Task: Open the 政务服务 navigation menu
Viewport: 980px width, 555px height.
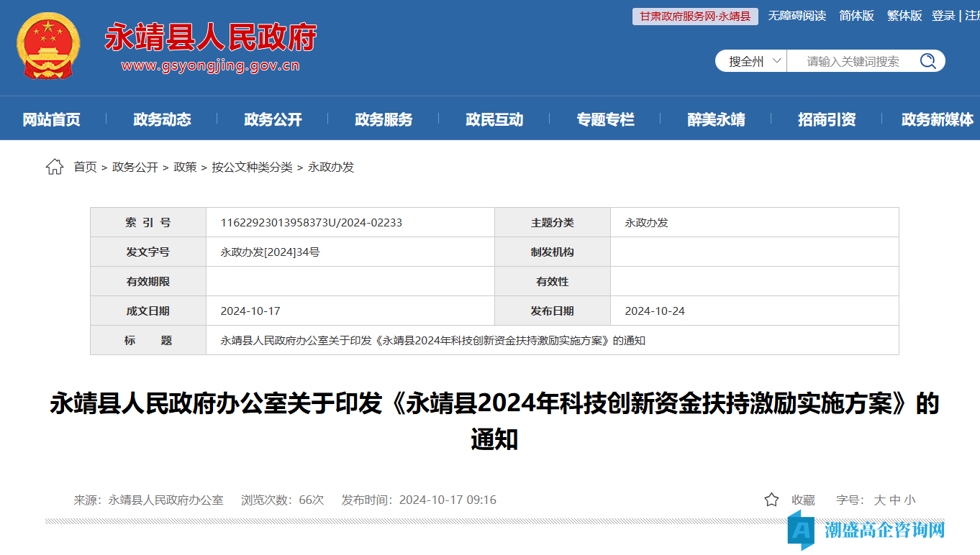Action: [x=384, y=119]
